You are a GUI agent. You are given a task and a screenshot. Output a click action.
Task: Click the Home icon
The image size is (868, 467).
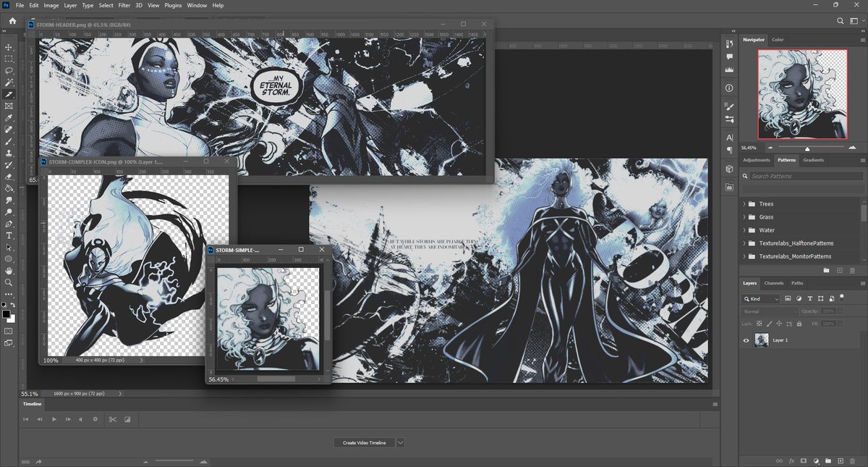(12, 21)
